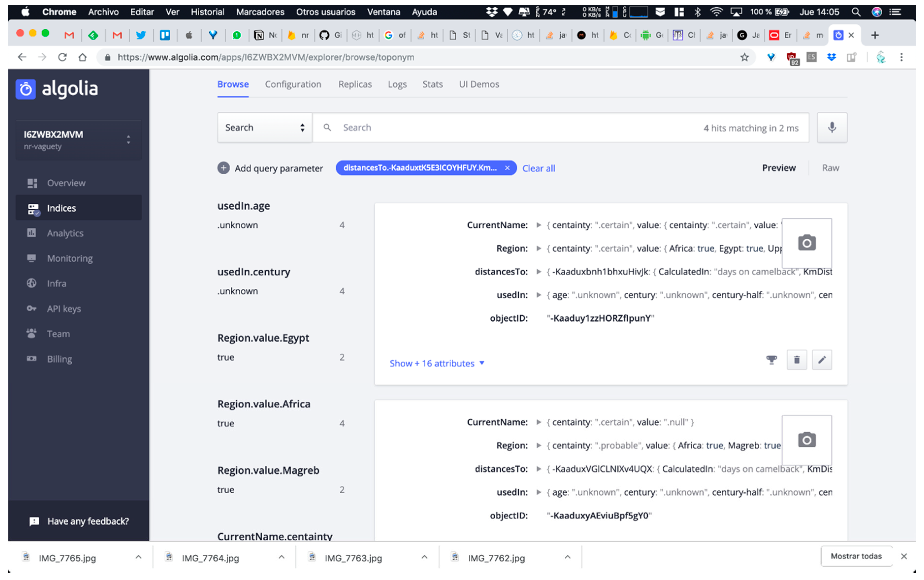Bookmark page with the star icon
The height and width of the screenshot is (580, 924).
[x=744, y=57]
